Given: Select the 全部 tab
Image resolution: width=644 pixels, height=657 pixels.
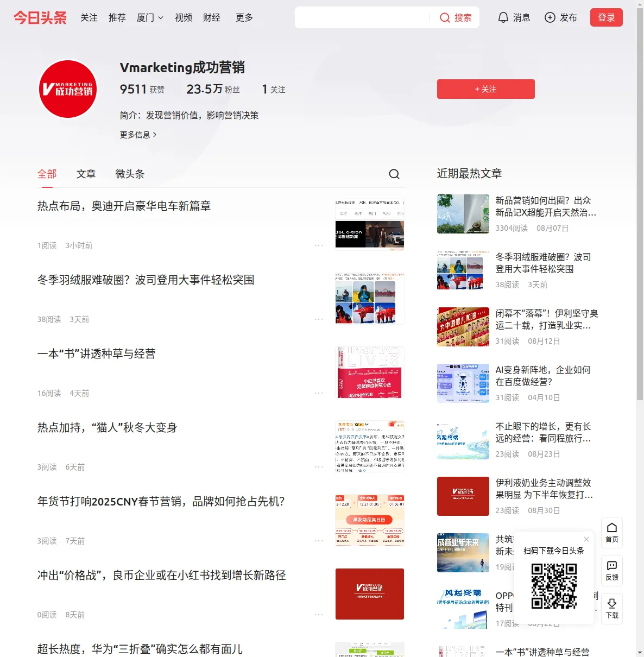Looking at the screenshot, I should pos(47,174).
